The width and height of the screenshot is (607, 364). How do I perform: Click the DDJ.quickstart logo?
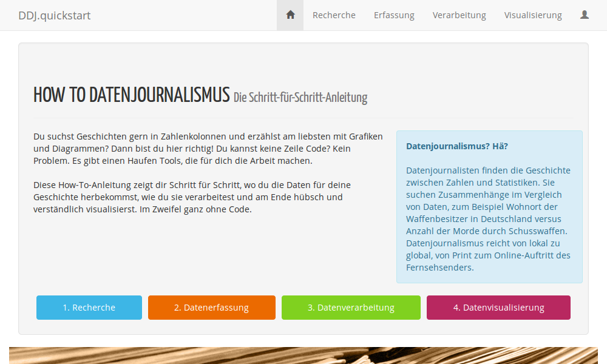55,15
